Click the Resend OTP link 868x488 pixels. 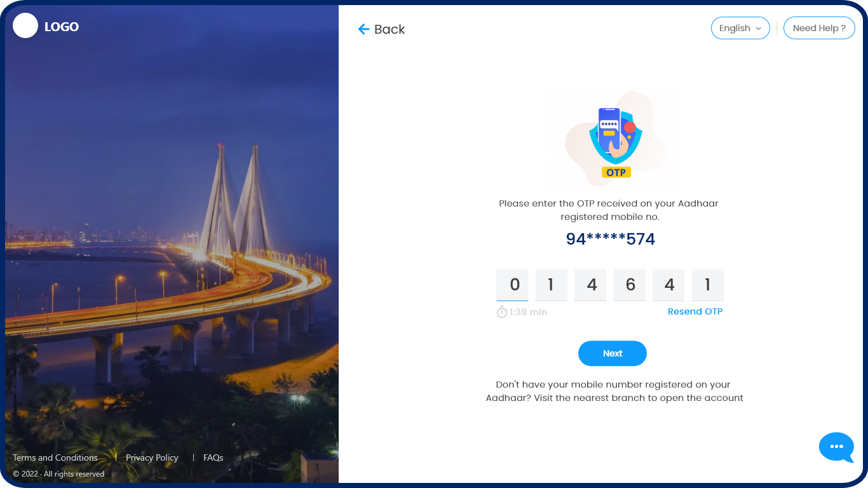(695, 311)
